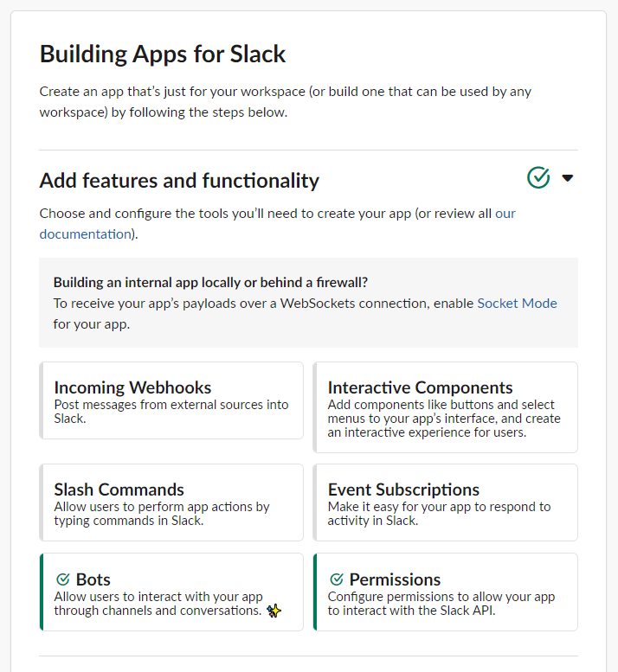Click the Building Apps for Slack heading
Screen dimensions: 618x672
click(163, 54)
